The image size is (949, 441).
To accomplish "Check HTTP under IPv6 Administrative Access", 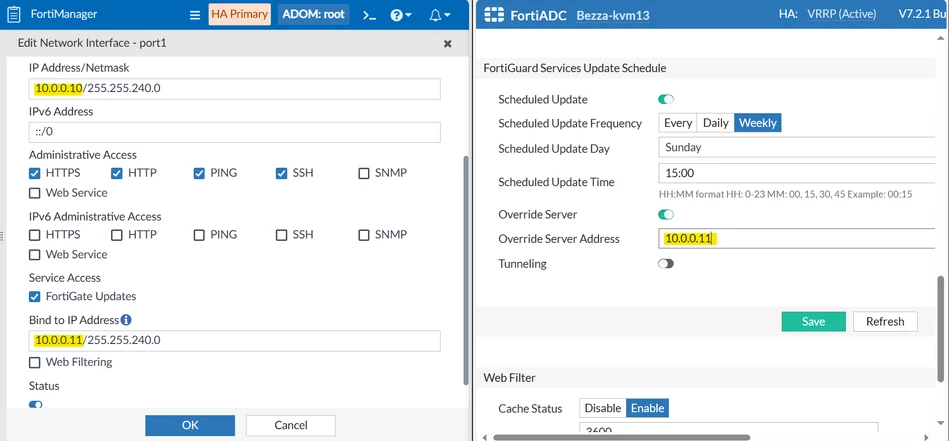I will (x=117, y=235).
